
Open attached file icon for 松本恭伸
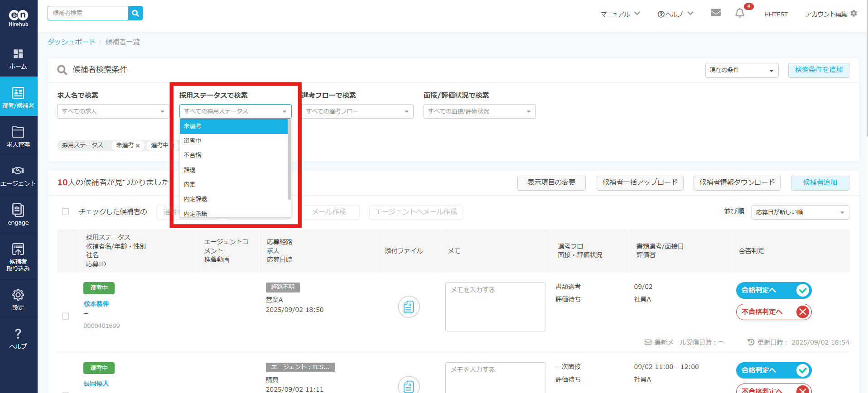[x=409, y=307]
